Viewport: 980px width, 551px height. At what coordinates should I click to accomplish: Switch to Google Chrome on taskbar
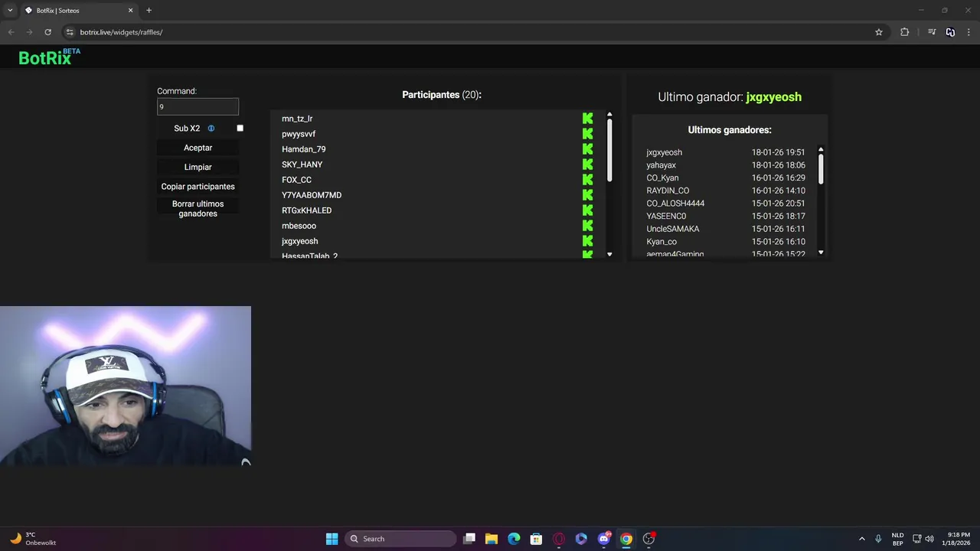(x=626, y=539)
